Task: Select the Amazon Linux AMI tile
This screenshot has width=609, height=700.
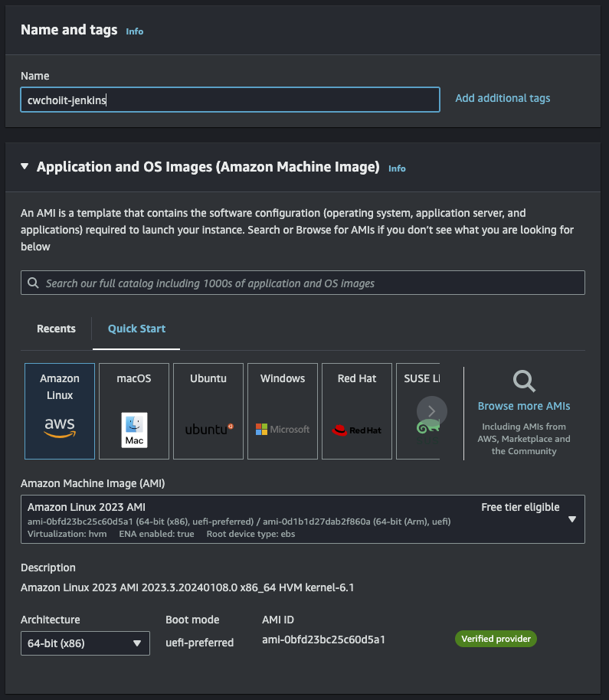Action: pyautogui.click(x=60, y=411)
